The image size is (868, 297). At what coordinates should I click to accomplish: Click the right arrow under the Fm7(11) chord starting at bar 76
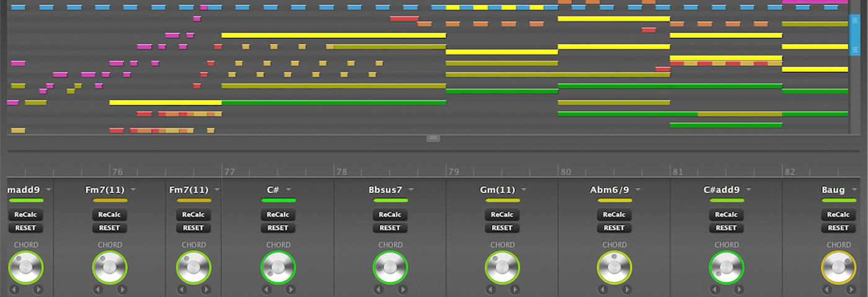point(122,290)
